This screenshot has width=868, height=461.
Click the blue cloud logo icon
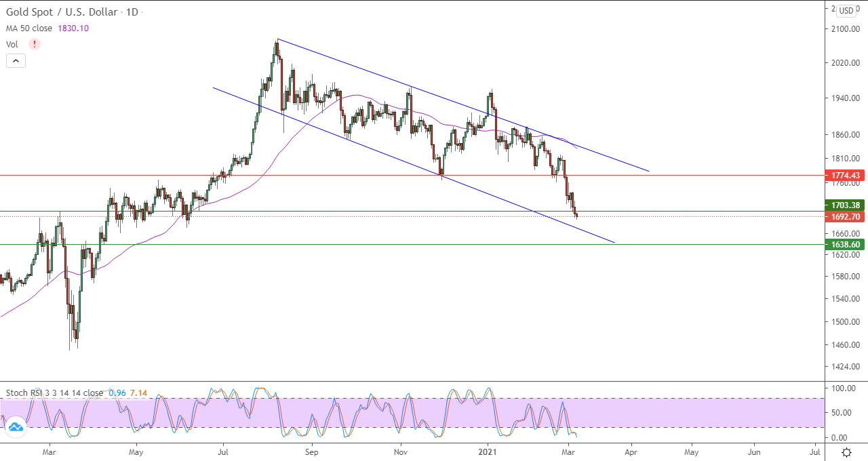coord(15,426)
